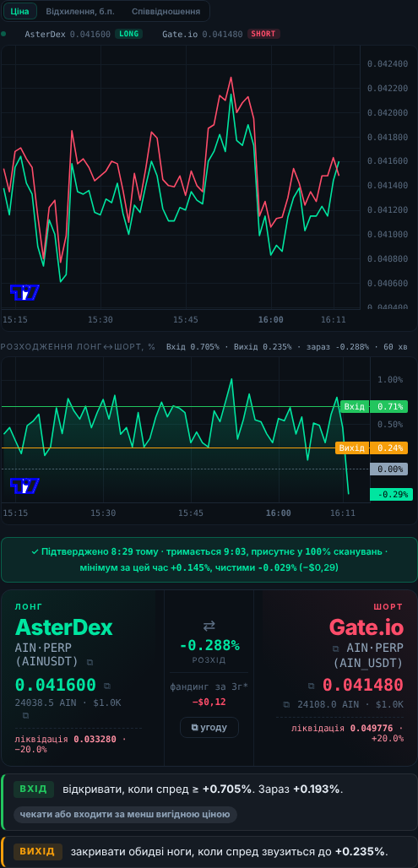Copy Gate.io price 0.041480

tap(312, 686)
